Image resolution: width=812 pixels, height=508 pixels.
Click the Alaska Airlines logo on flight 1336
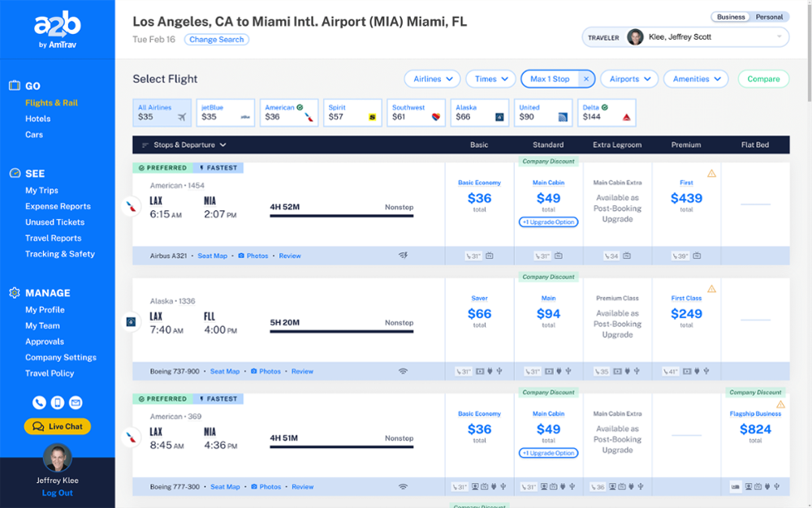[131, 322]
